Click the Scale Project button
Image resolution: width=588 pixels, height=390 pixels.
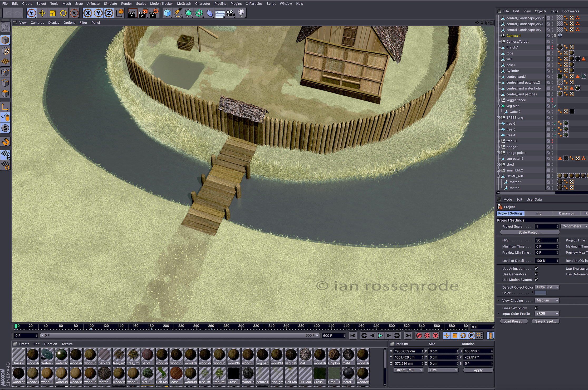(530, 232)
